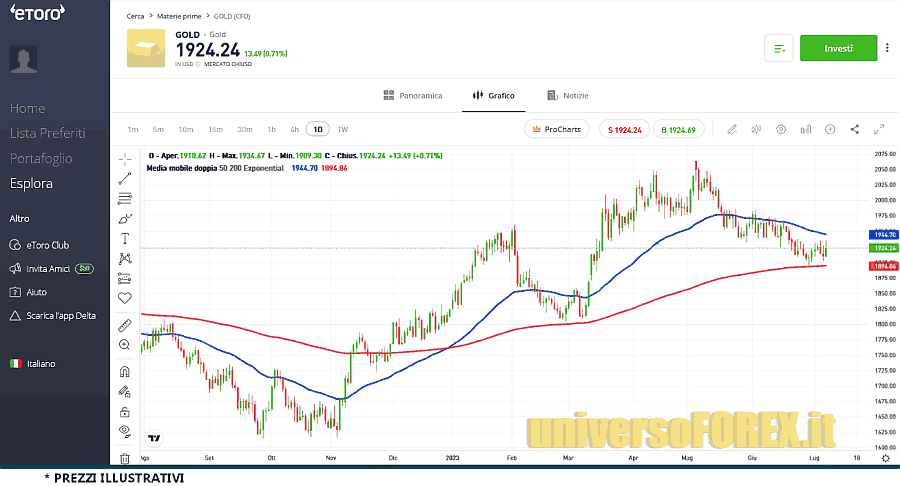The height and width of the screenshot is (486, 900).
Task: Pick the ruler measure tool
Action: pos(125,325)
